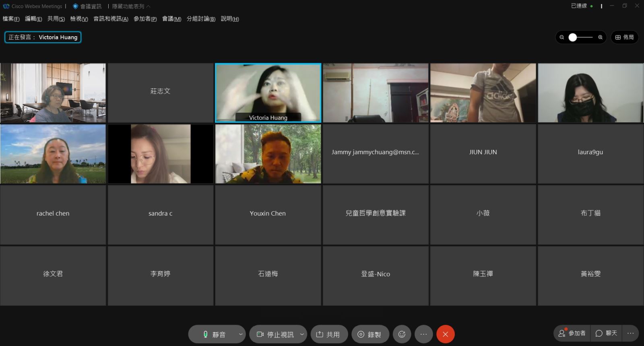This screenshot has width=644, height=346.
Task: Open the 參加者 participants panel
Action: pos(572,333)
